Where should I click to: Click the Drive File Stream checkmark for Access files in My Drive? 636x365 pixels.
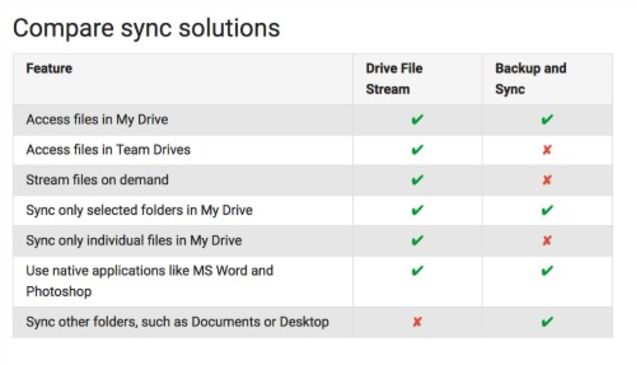417,120
